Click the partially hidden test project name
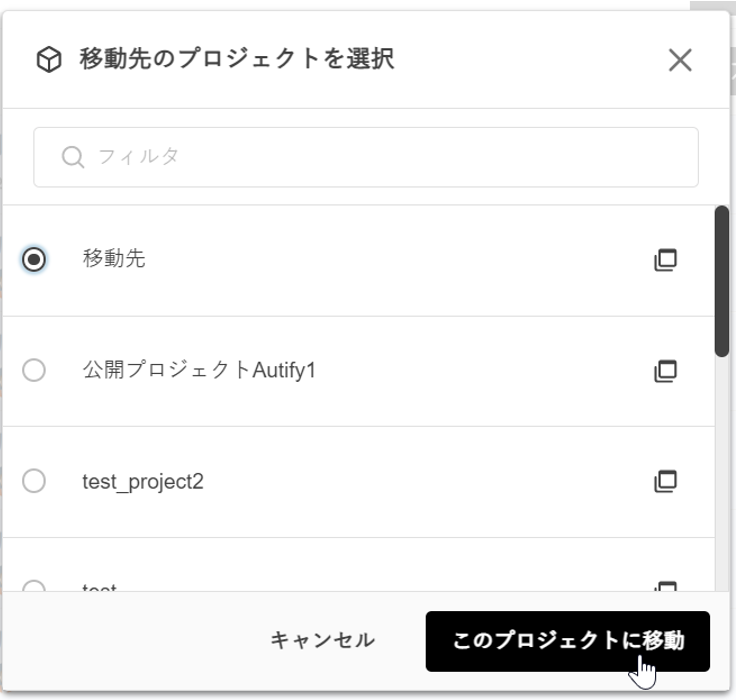The height and width of the screenshot is (700, 738). (100, 588)
